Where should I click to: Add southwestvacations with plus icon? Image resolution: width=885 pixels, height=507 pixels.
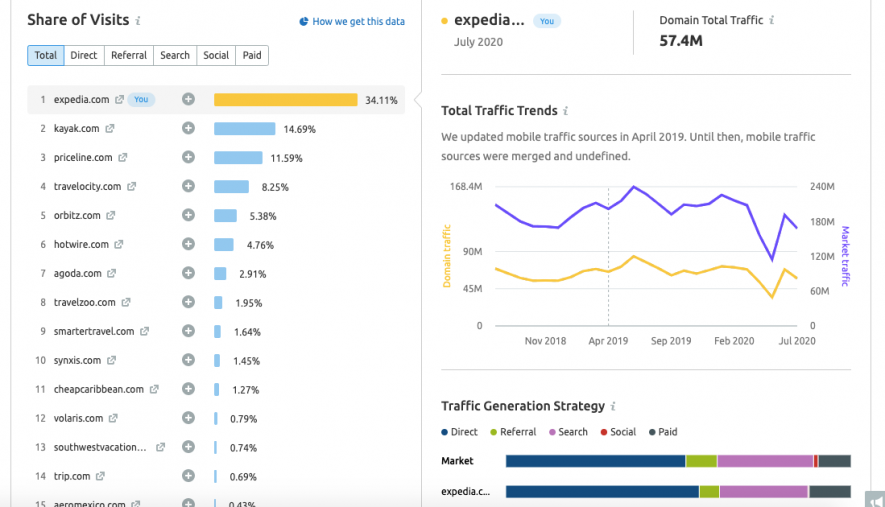[x=189, y=447]
